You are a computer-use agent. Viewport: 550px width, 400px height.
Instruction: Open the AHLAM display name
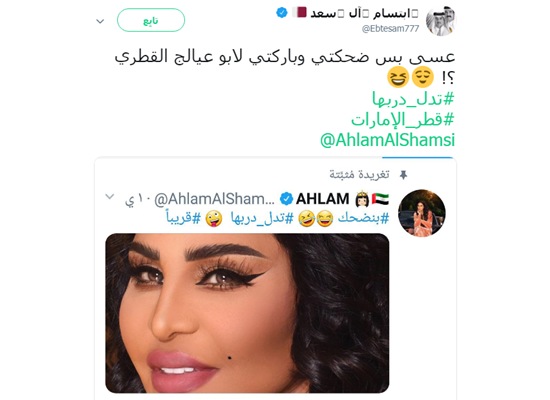tap(322, 199)
